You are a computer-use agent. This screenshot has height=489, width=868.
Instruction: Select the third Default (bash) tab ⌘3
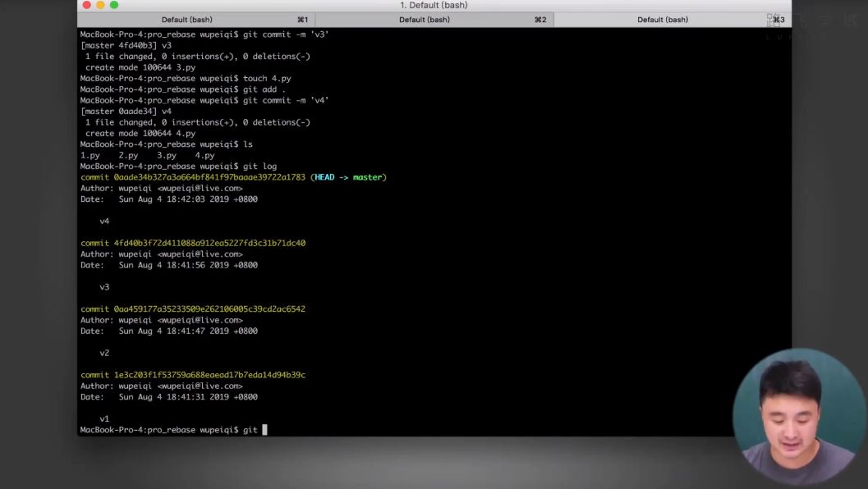click(673, 20)
